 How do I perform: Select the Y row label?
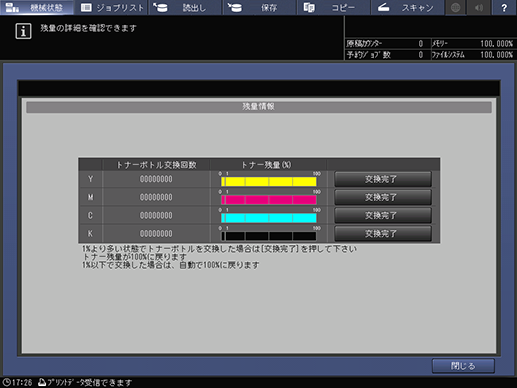pos(90,179)
